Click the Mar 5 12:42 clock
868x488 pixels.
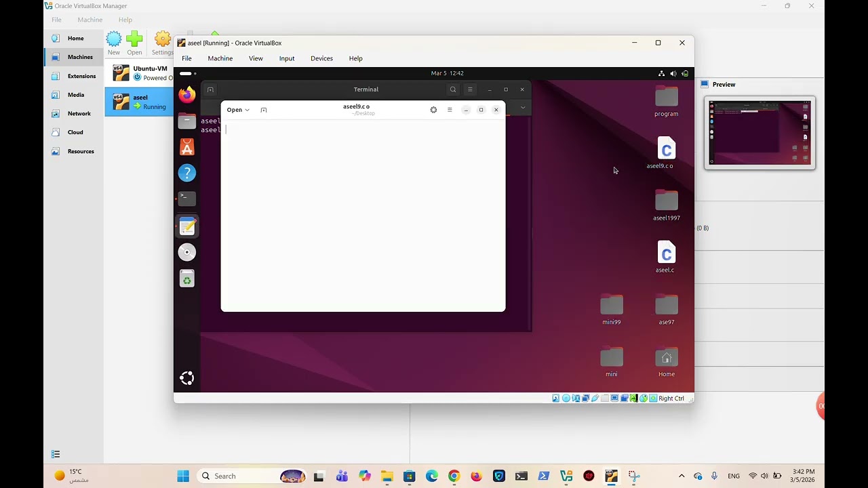click(x=448, y=73)
